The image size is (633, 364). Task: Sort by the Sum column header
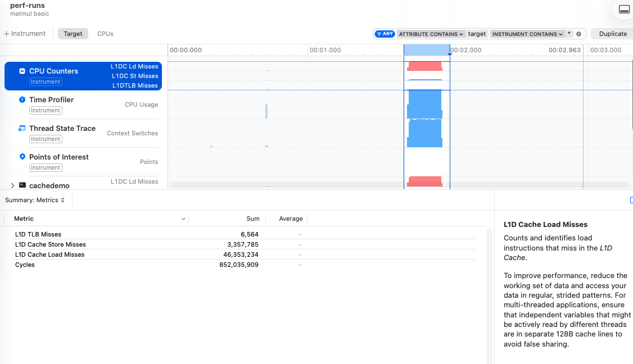coord(253,219)
